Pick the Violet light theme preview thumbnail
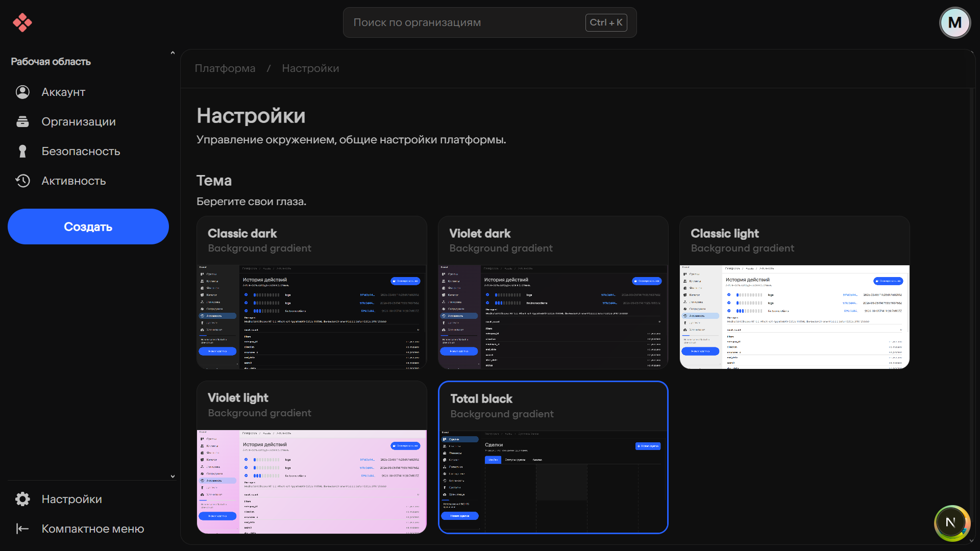Viewport: 980px width, 551px height. 311,482
